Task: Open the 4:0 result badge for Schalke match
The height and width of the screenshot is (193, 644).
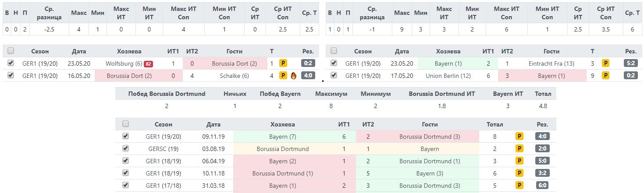Action: click(x=308, y=75)
